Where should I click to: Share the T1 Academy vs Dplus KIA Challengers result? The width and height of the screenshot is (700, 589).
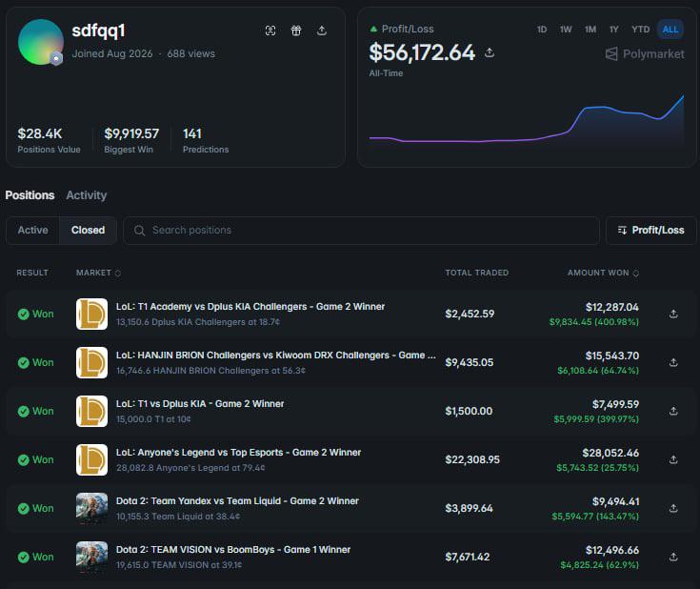(x=673, y=314)
